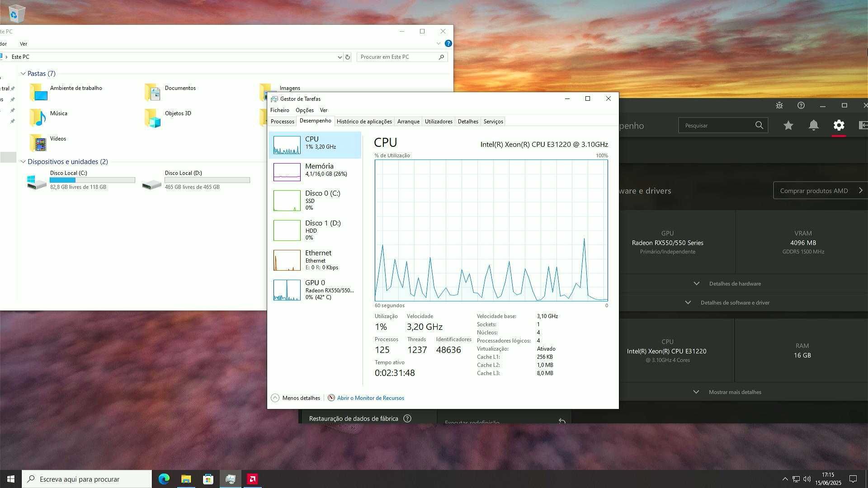Viewport: 868px width, 488px height.
Task: Open AMD Software help icon
Action: pos(801,105)
